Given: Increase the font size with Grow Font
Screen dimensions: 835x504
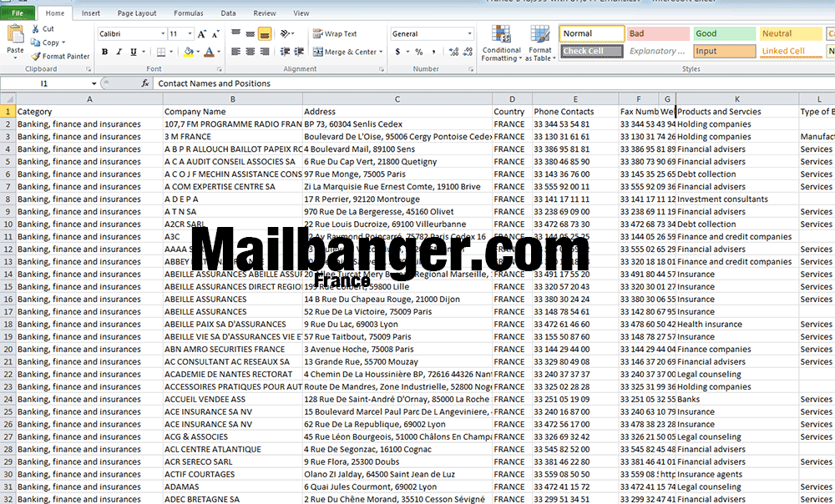Looking at the screenshot, I should pos(202,34).
